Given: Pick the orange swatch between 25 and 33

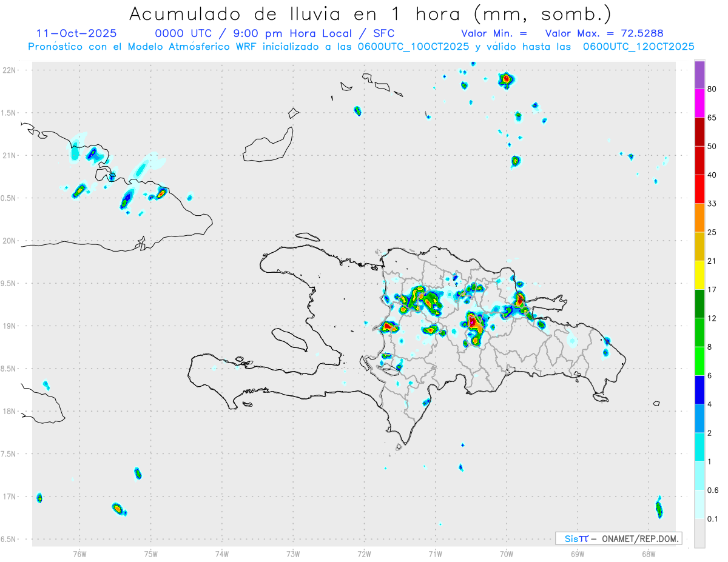Looking at the screenshot, I should tap(700, 218).
